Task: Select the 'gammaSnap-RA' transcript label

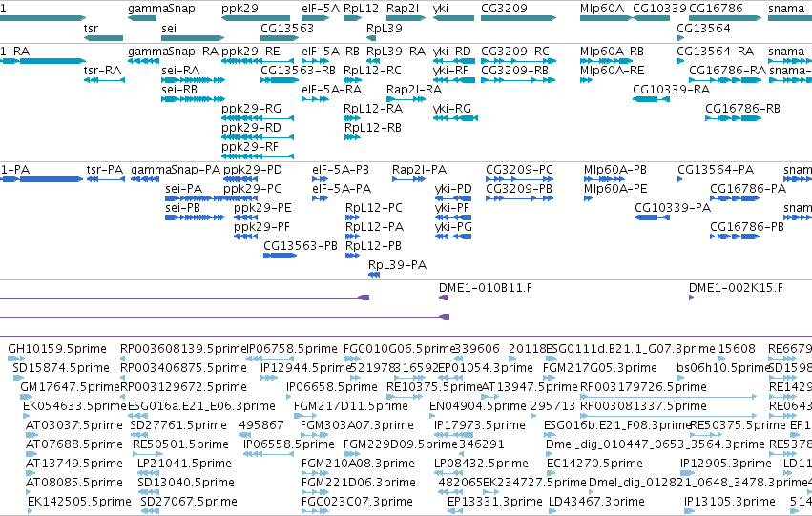Action: (x=173, y=52)
